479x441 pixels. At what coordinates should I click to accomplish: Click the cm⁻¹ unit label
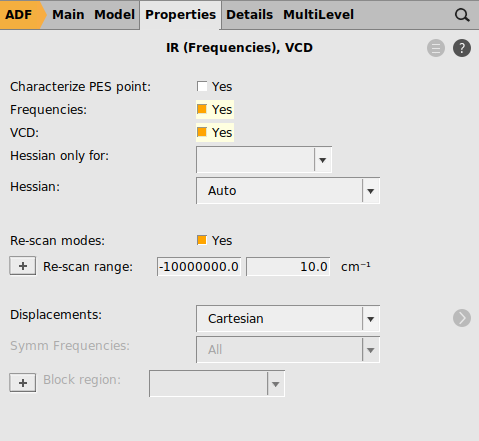[x=355, y=267]
